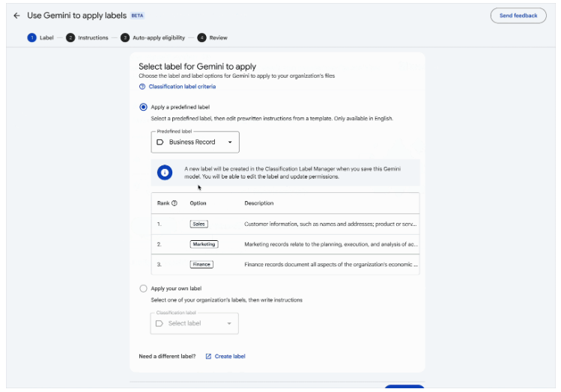Click the Finance option chip
The image size is (561, 392).
tap(201, 264)
